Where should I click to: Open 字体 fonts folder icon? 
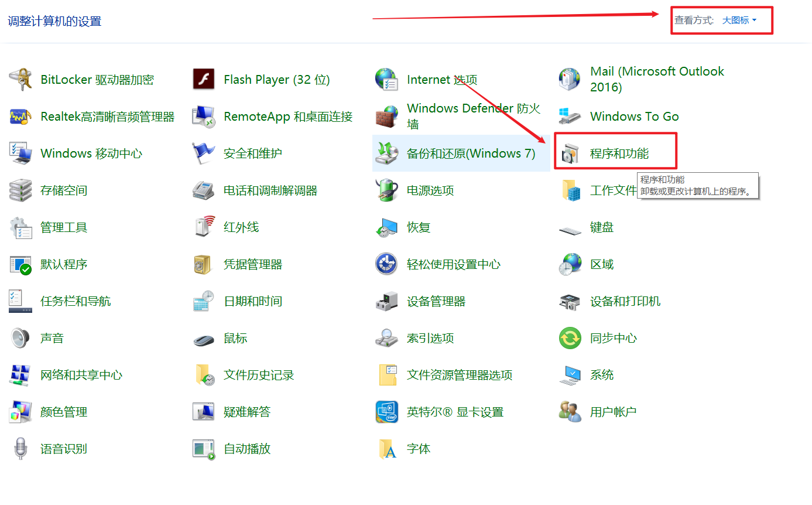pos(388,449)
